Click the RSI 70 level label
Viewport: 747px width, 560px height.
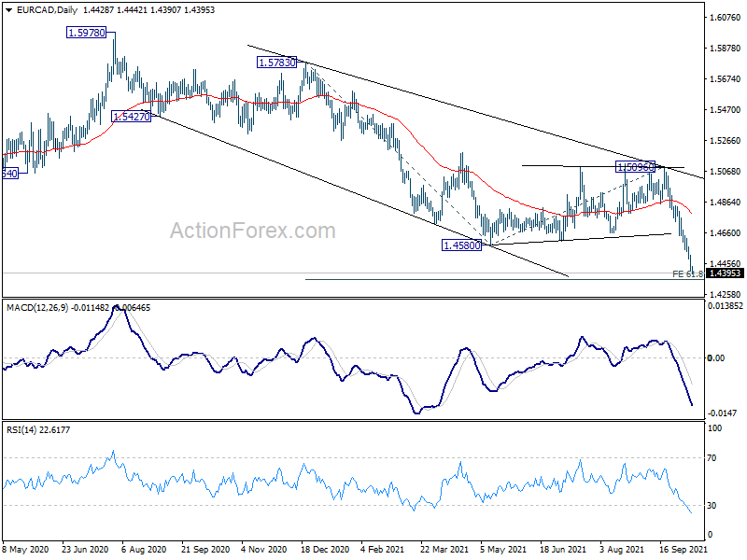(712, 458)
